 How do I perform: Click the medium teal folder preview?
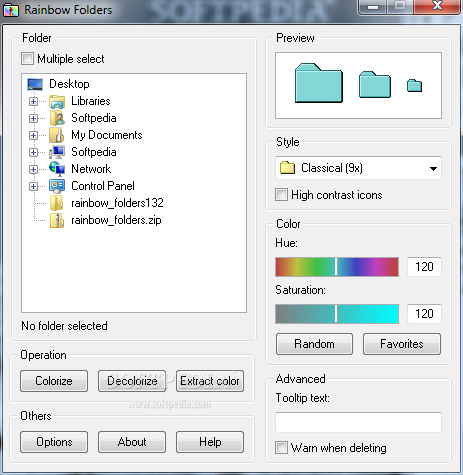point(375,84)
